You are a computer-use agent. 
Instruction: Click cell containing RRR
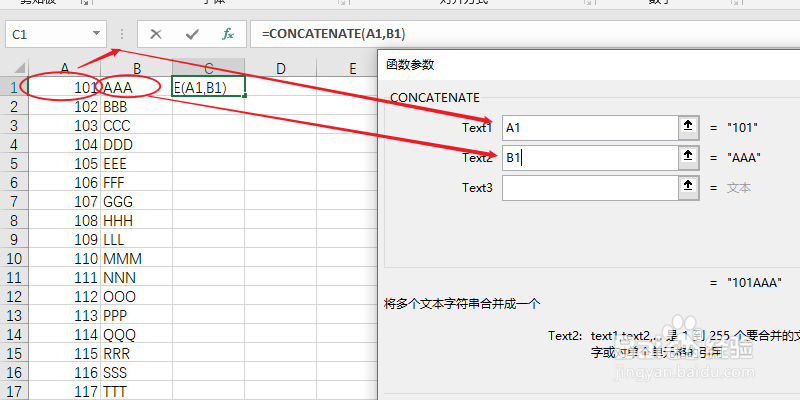point(137,353)
